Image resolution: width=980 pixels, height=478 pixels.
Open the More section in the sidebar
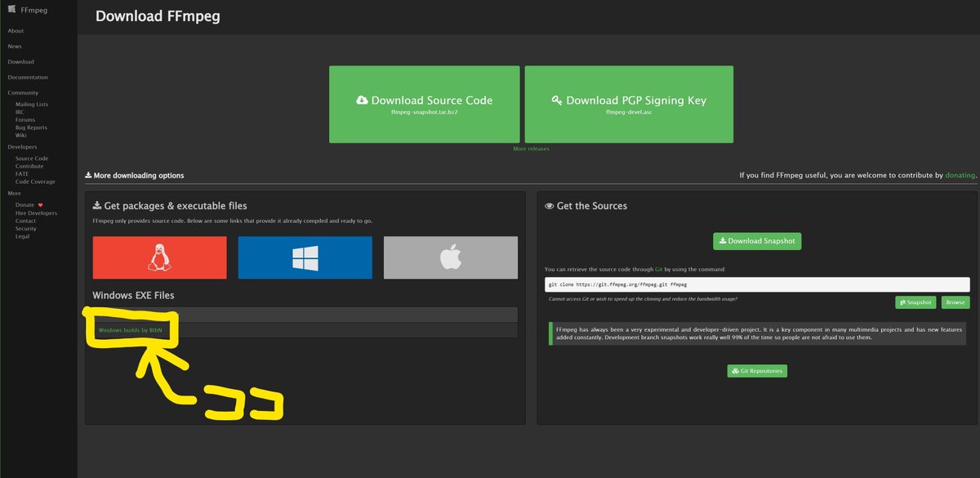pyautogui.click(x=15, y=193)
